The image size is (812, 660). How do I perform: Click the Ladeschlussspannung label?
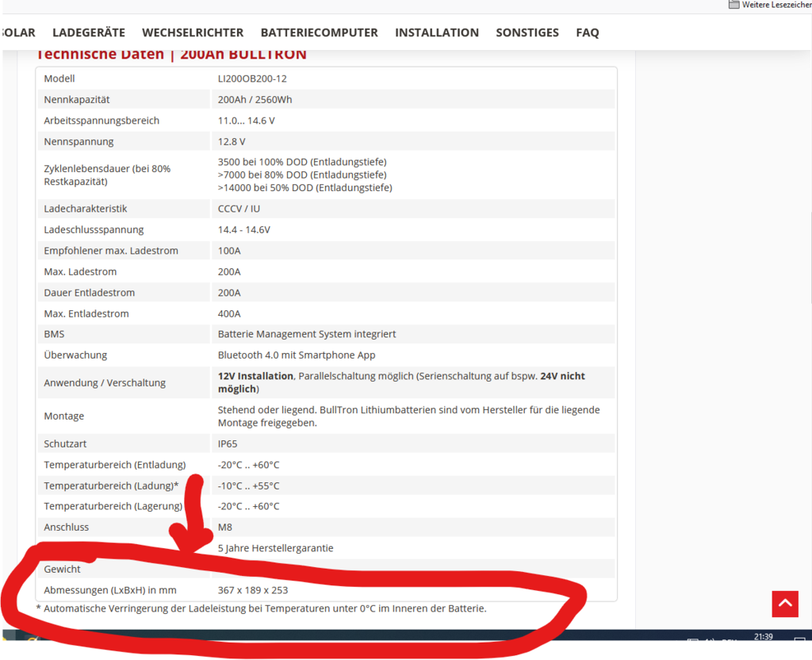click(94, 229)
